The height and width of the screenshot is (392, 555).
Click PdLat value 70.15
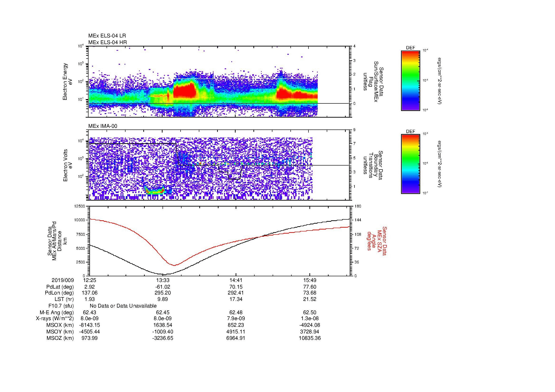pos(236,287)
